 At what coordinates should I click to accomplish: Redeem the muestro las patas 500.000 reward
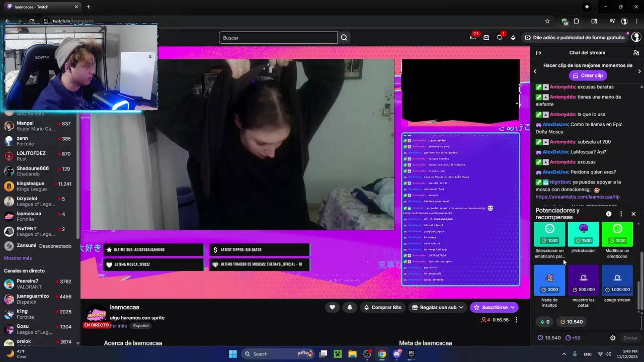tap(583, 287)
